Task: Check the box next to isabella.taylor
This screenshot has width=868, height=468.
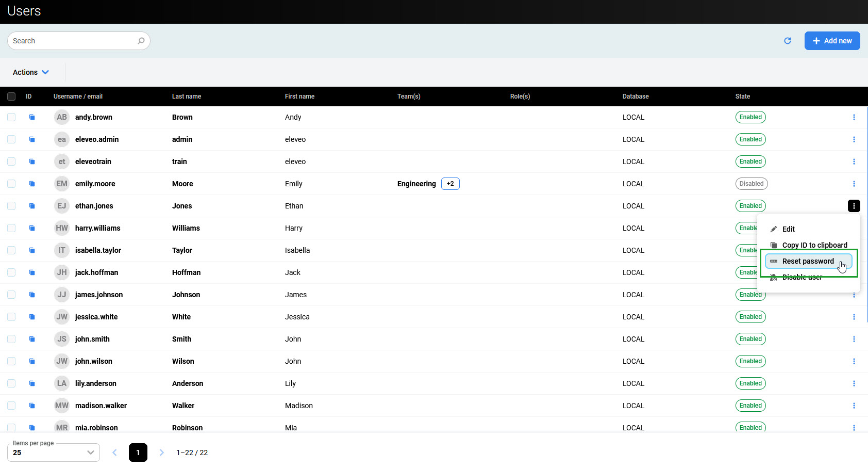Action: [x=11, y=250]
